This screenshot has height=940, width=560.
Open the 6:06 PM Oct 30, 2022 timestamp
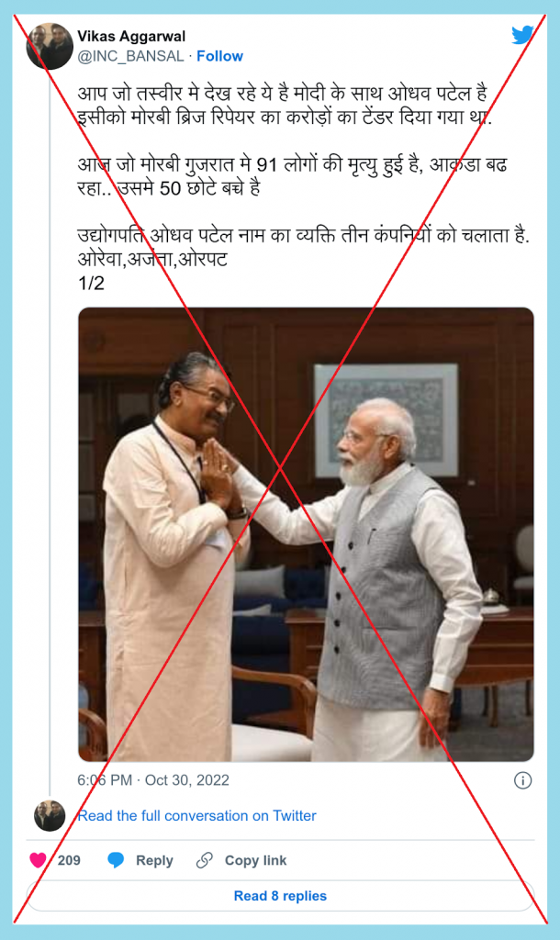tap(153, 780)
